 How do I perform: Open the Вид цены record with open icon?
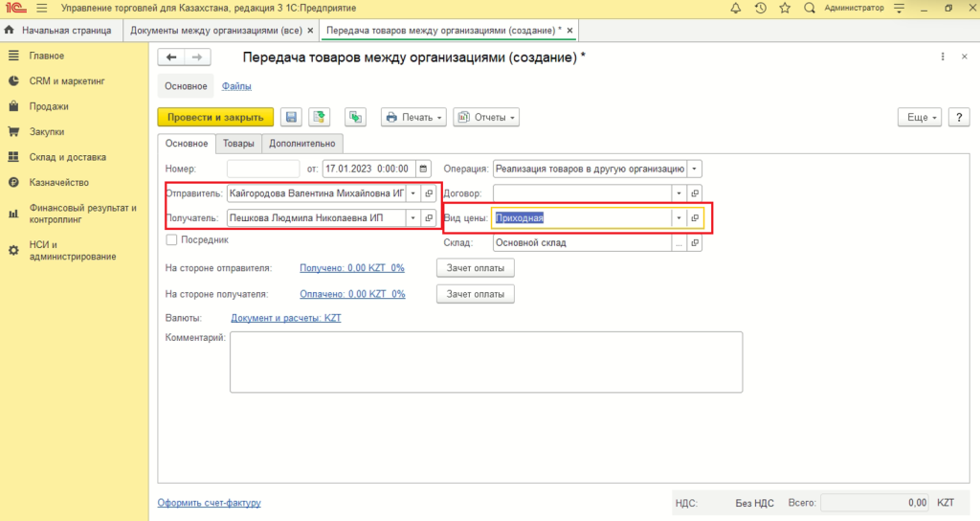[695, 217]
